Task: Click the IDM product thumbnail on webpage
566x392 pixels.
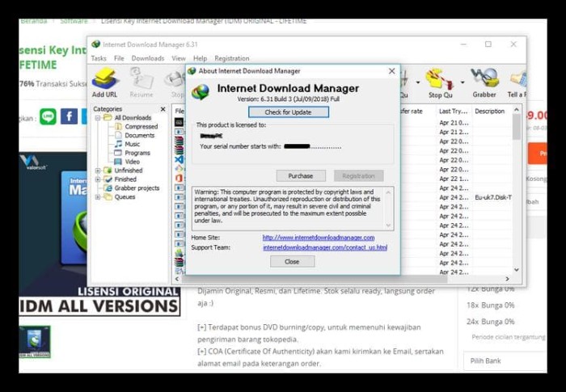Action: [35, 342]
